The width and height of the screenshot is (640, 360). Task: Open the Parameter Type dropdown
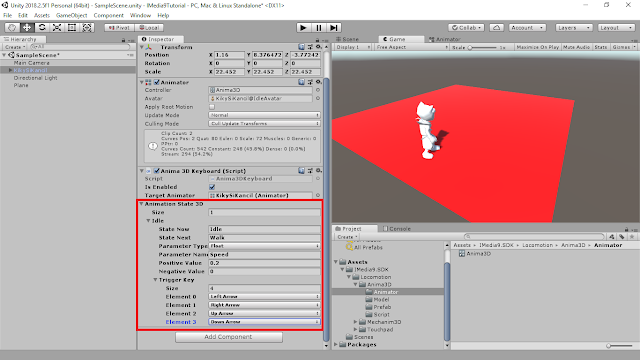[x=264, y=246]
